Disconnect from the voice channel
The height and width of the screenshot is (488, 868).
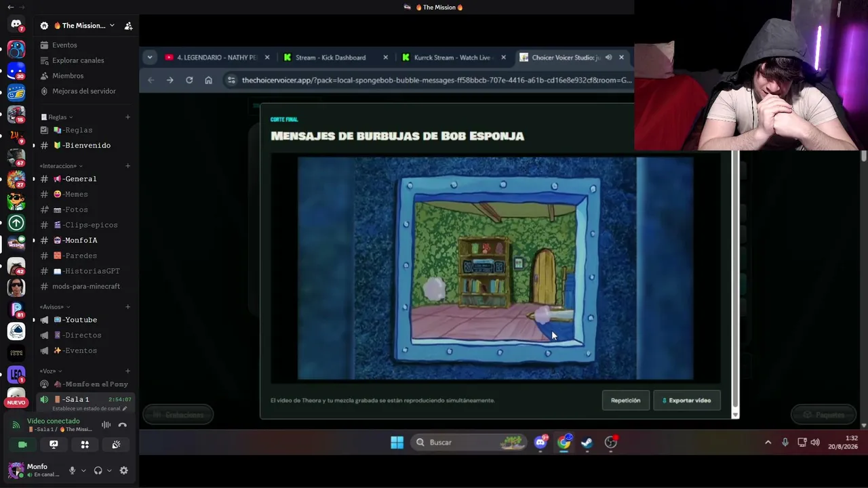pyautogui.click(x=122, y=425)
